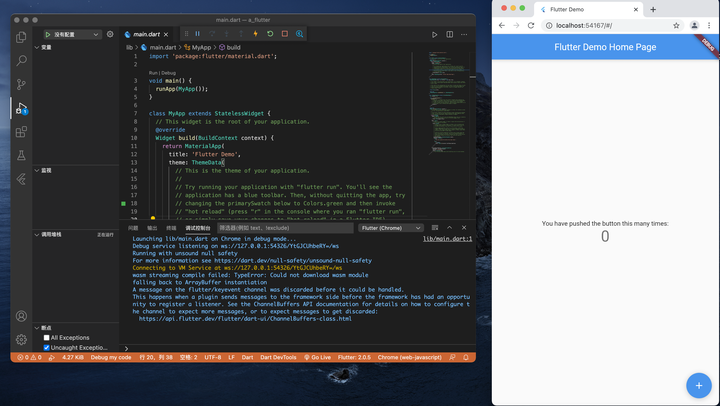720x406 pixels.
Task: Switch to the 输出 output panel tab
Action: (x=152, y=228)
